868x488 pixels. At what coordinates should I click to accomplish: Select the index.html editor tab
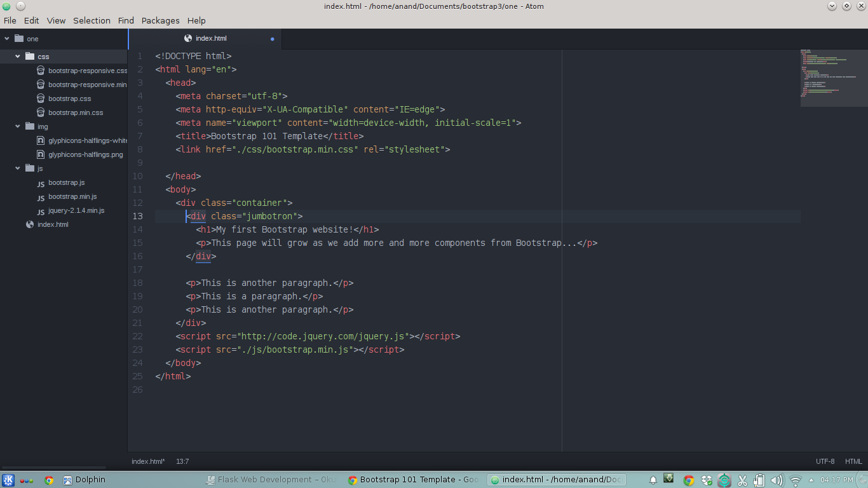point(205,39)
